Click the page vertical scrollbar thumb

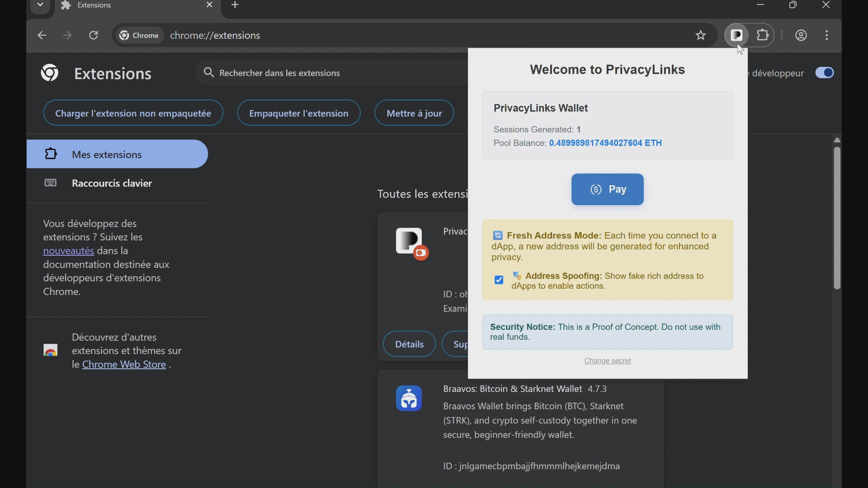click(837, 218)
